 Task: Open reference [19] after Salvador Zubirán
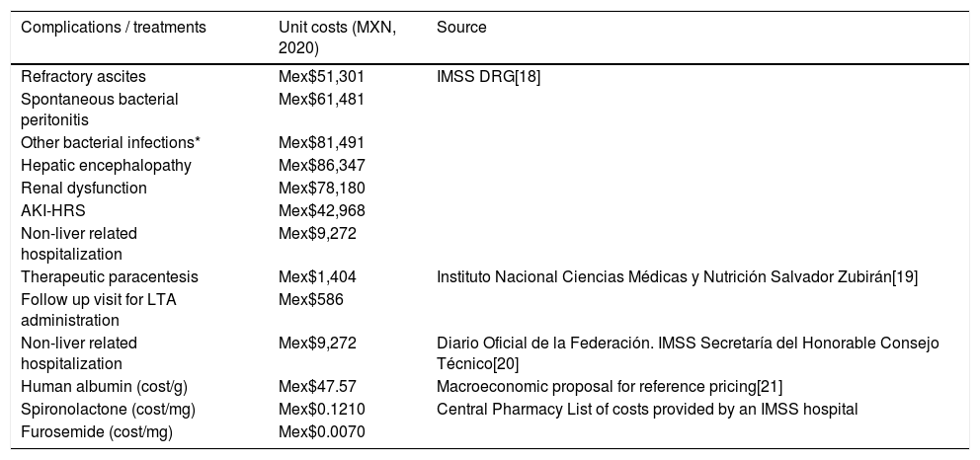pyautogui.click(x=906, y=277)
